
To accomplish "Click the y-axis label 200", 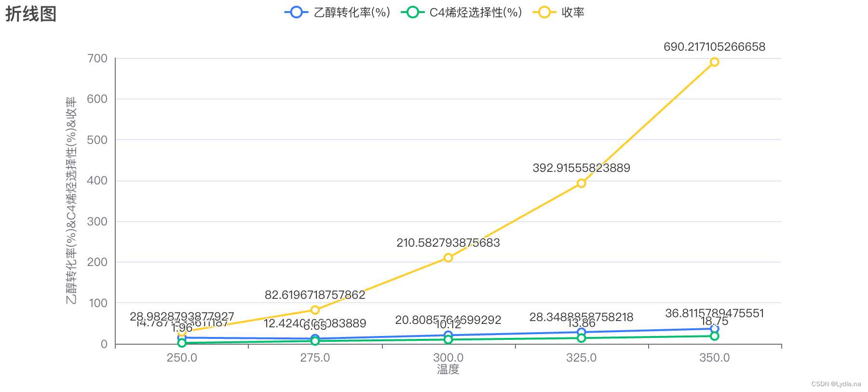I will (x=97, y=262).
